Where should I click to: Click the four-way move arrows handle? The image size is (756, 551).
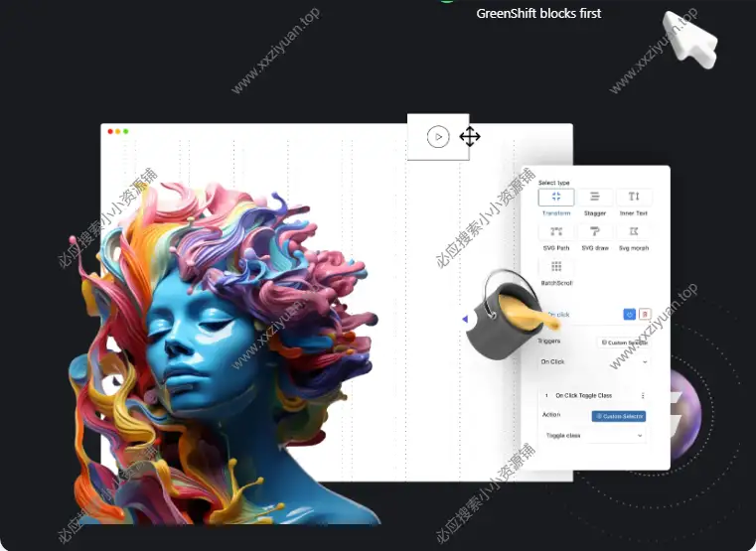point(470,137)
